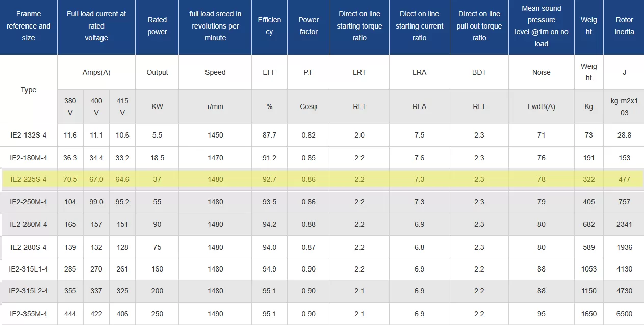644x325 pixels.
Task: Click the '415 V' sub-header cell
Action: coord(122,106)
